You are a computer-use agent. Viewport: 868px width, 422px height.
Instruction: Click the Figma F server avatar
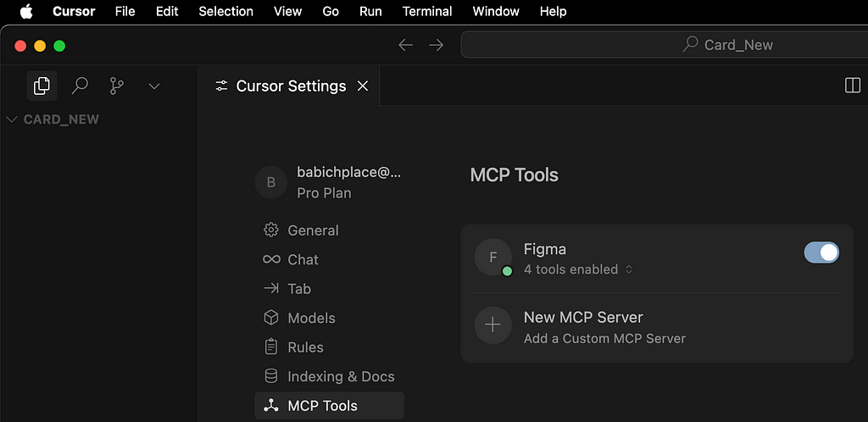492,257
